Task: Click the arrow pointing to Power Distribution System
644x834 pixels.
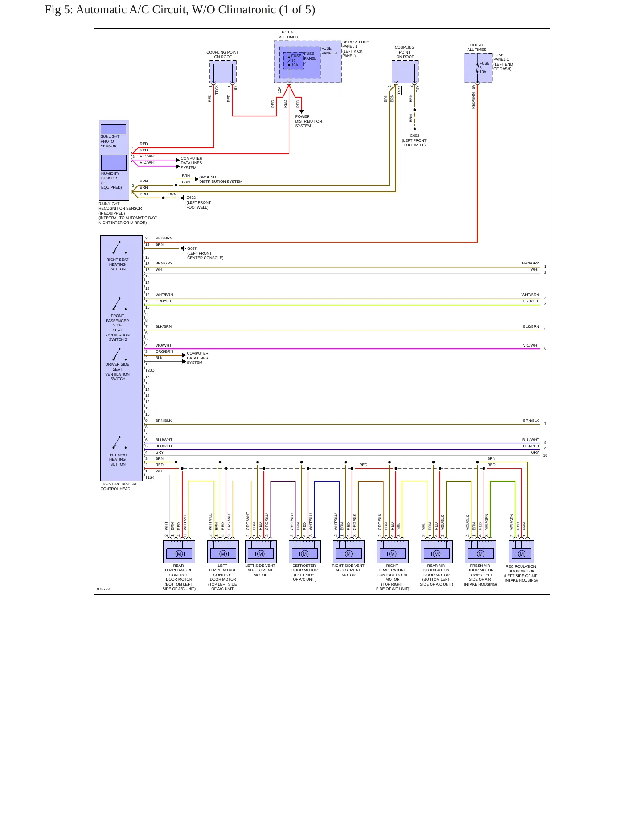Action: [x=301, y=111]
